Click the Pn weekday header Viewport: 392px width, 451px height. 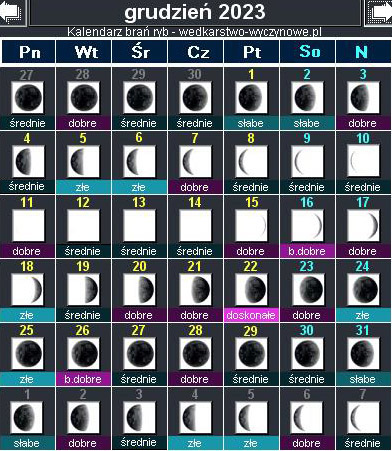point(29,52)
